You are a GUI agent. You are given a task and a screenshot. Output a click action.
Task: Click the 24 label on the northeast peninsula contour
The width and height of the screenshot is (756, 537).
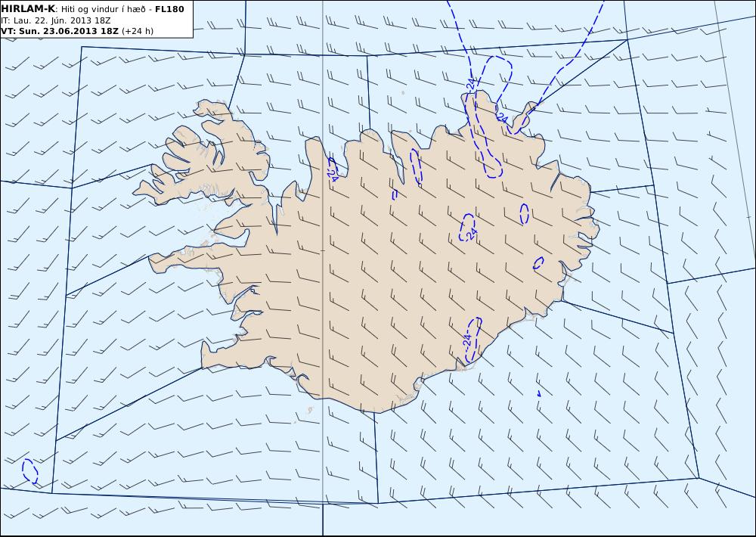pyautogui.click(x=503, y=118)
